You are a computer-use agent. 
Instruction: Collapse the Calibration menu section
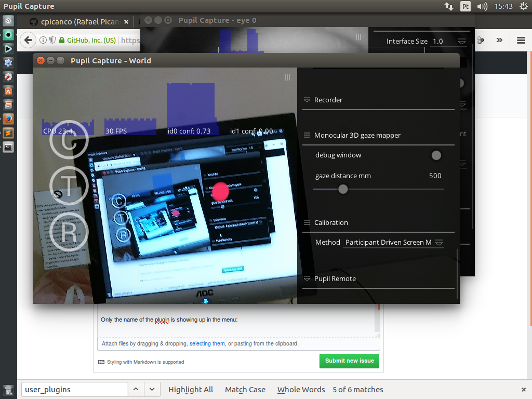307,222
